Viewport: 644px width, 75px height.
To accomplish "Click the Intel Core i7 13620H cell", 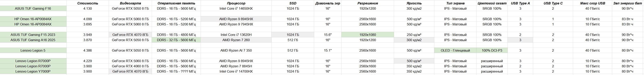I will click(236, 35).
